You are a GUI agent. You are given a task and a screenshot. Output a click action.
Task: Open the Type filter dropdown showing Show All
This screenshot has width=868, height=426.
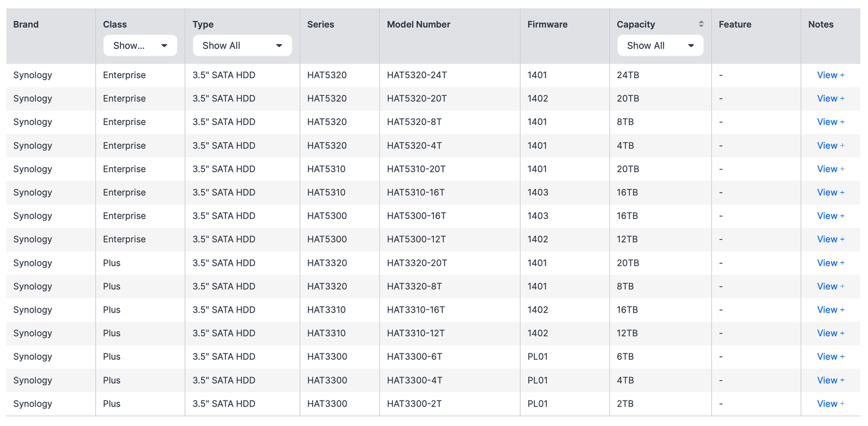(242, 46)
